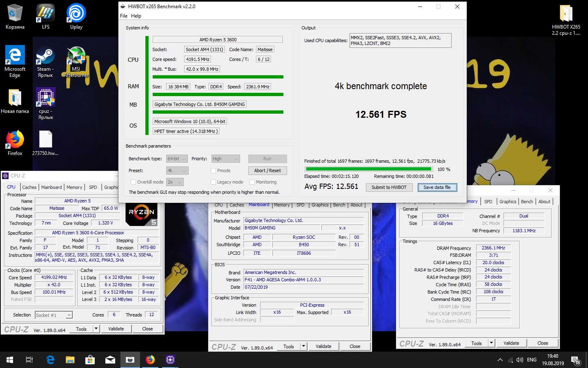Enable the Legacy mode checkbox

(x=213, y=182)
